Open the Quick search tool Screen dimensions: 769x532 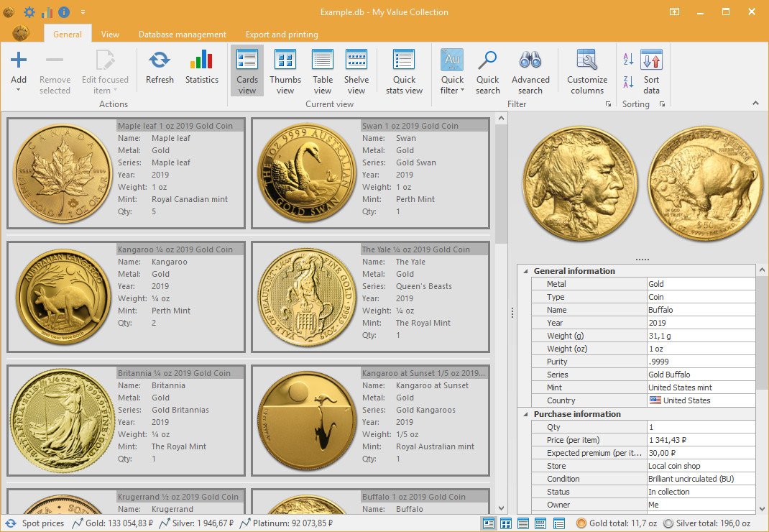487,71
